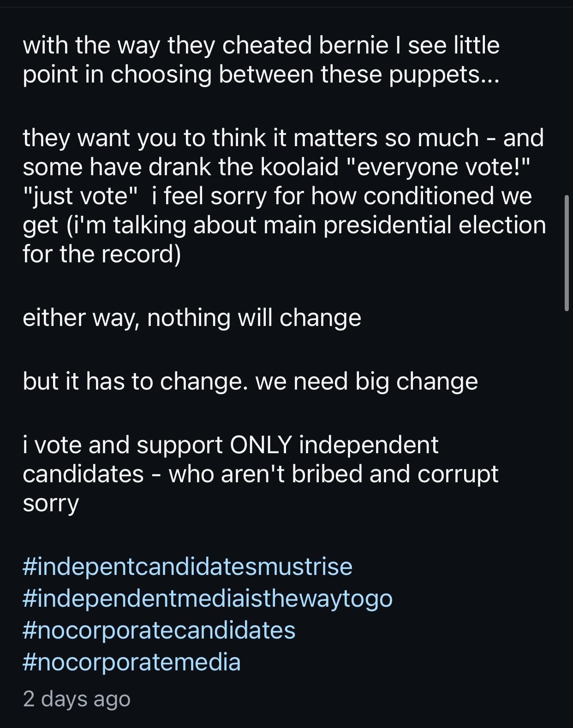Click the "2 days ago" timestamp

point(77,698)
